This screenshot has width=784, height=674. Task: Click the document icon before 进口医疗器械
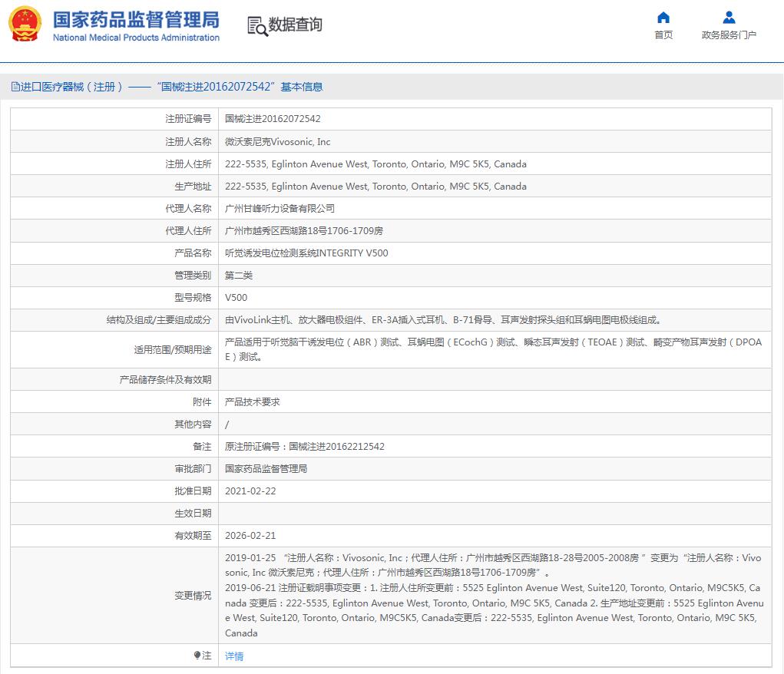pos(15,87)
